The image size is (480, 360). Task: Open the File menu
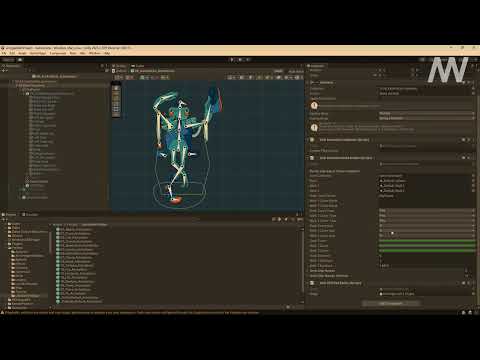point(4,53)
